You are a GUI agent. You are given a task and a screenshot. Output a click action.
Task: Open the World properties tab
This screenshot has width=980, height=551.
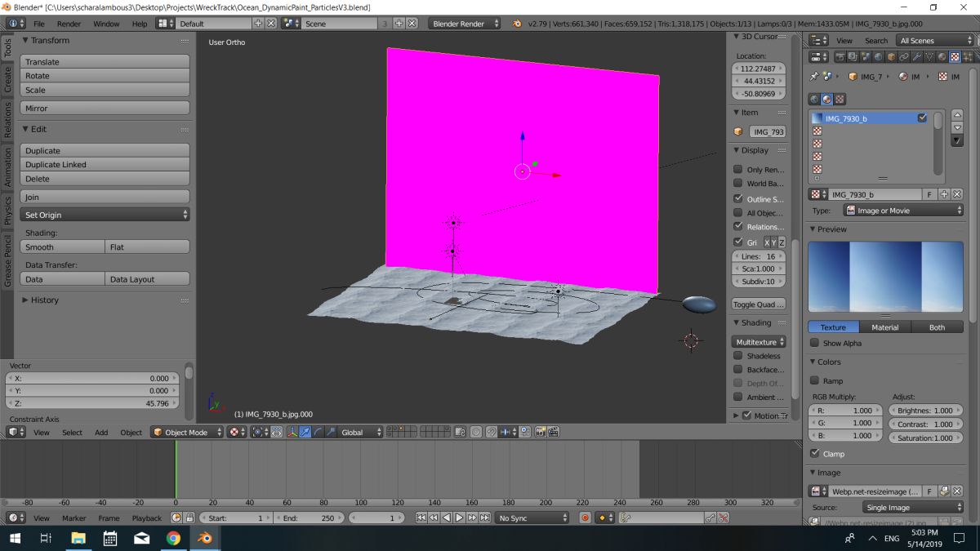[878, 56]
